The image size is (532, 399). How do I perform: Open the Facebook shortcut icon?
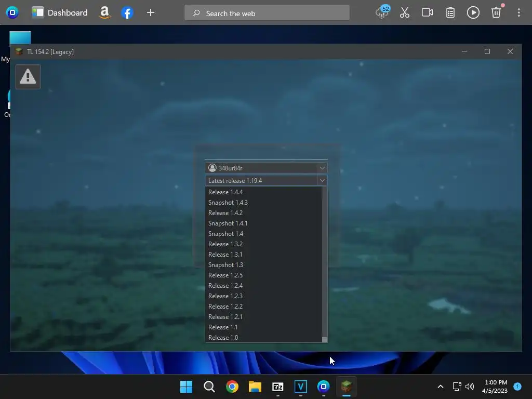tap(127, 13)
